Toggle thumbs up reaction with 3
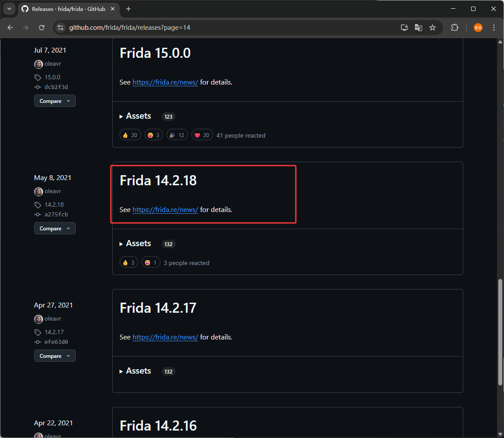Image resolution: width=504 pixels, height=438 pixels. (x=129, y=262)
